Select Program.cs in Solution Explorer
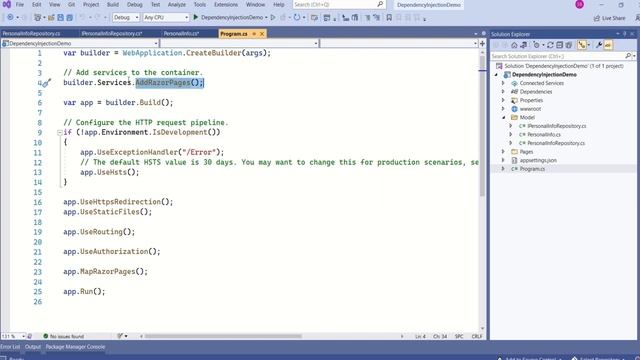 (x=532, y=169)
